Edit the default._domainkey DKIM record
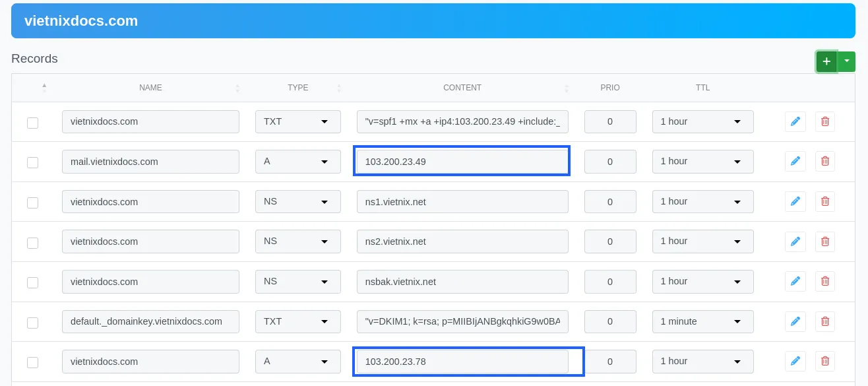The width and height of the screenshot is (868, 386). 795,321
